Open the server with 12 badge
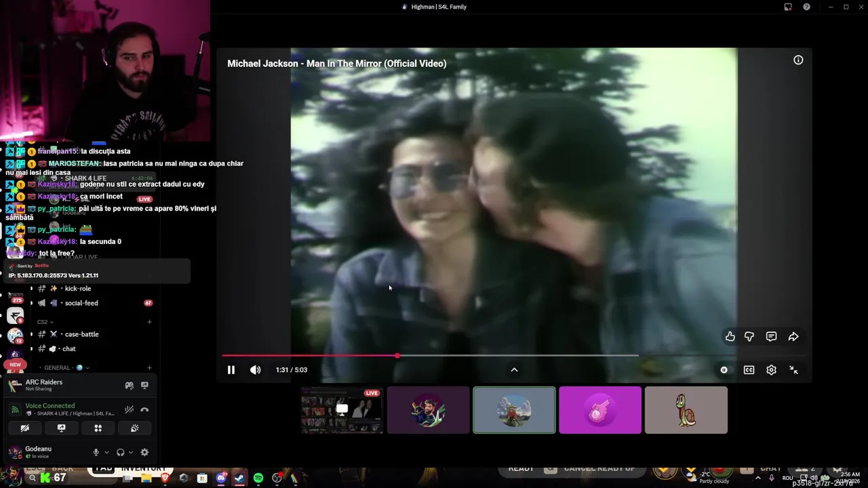Image resolution: width=868 pixels, height=488 pixels. (15, 336)
